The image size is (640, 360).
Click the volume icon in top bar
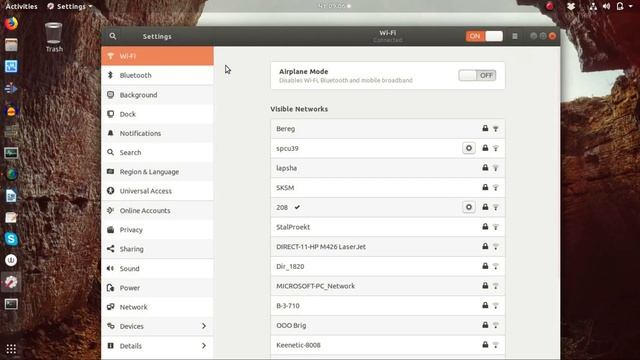(607, 6)
